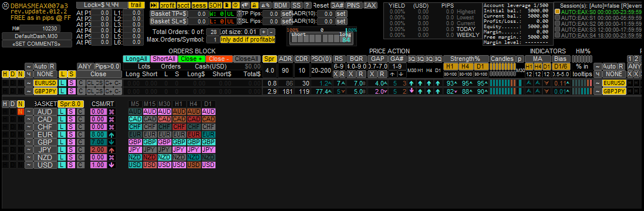
Task: Click the down arrow in the GBP CSM row
Action: tap(112, 142)
